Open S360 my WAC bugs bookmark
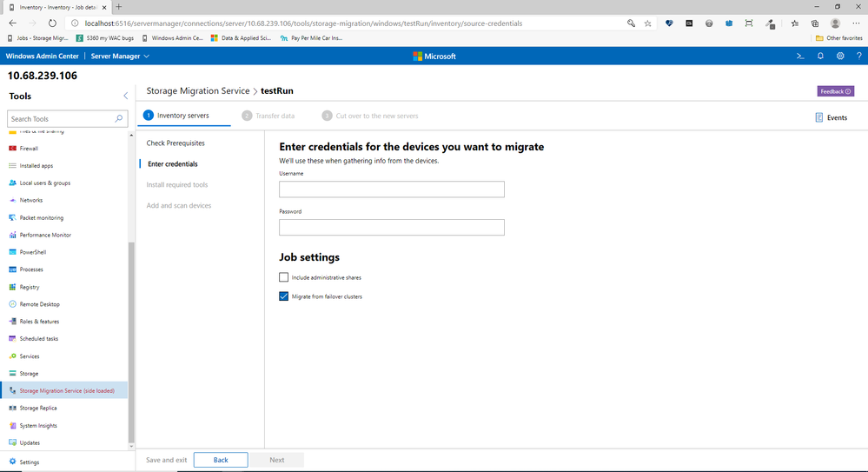The width and height of the screenshot is (868, 472). (105, 38)
